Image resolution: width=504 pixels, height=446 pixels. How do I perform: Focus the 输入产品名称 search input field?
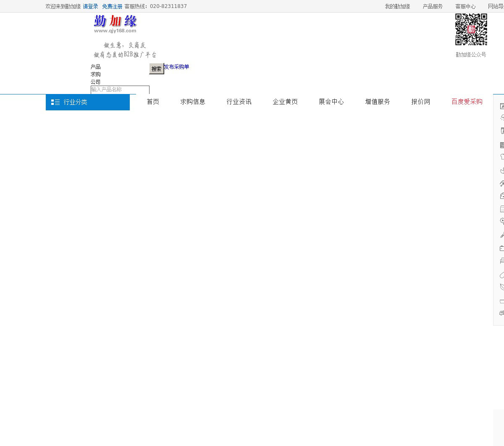(120, 89)
